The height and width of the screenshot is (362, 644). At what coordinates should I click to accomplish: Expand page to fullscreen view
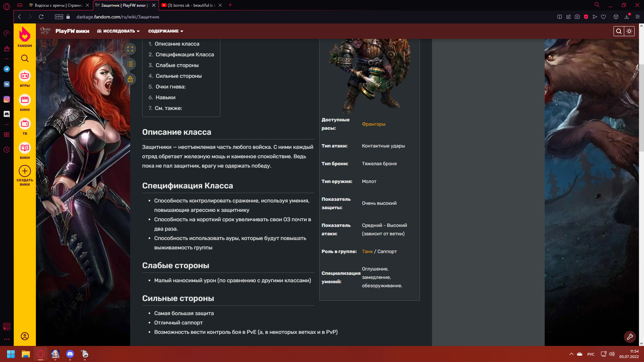[130, 49]
